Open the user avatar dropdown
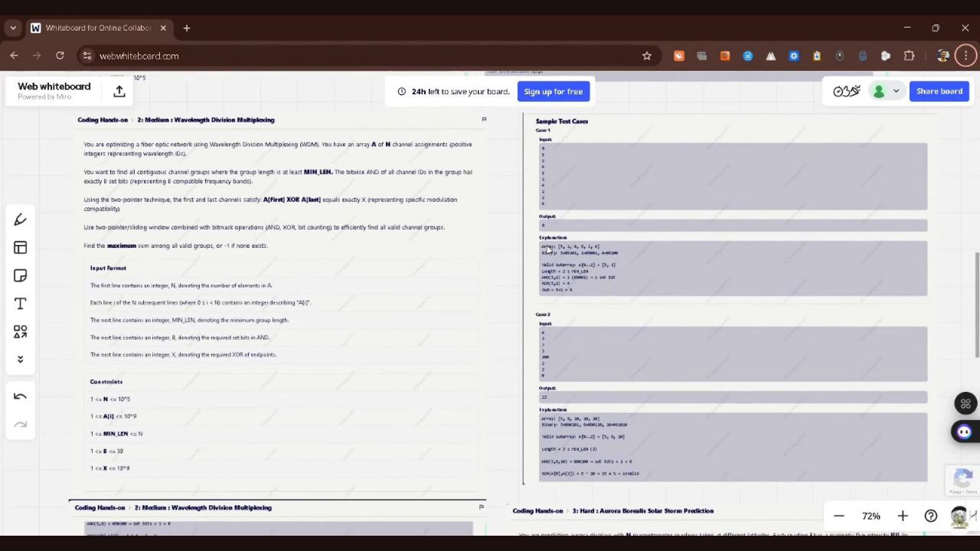 tap(886, 91)
